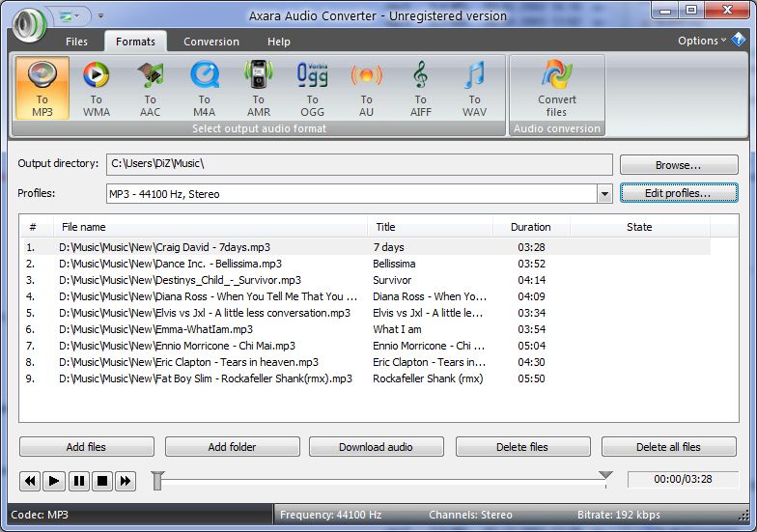The height and width of the screenshot is (532, 757).
Task: Play the selected audio file
Action: [x=54, y=481]
